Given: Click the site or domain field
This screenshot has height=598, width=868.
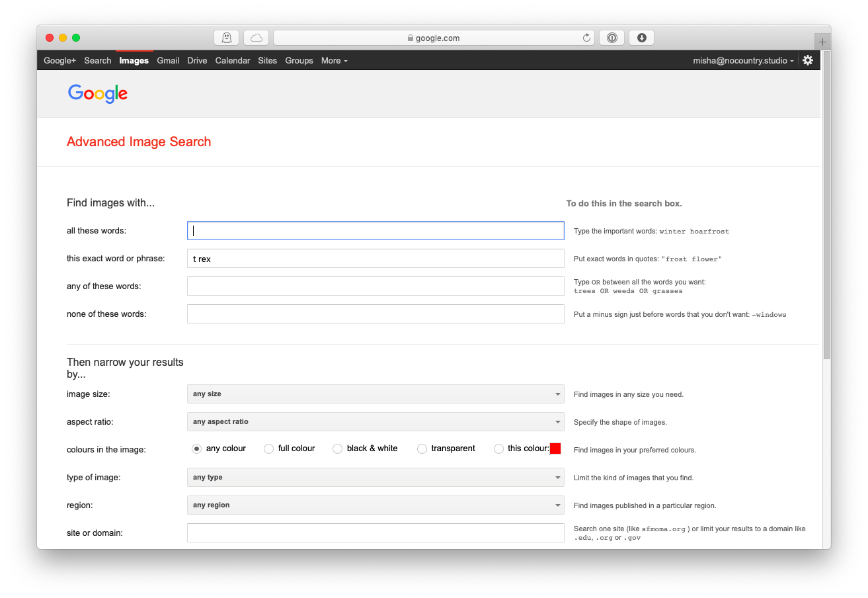Looking at the screenshot, I should coord(375,533).
